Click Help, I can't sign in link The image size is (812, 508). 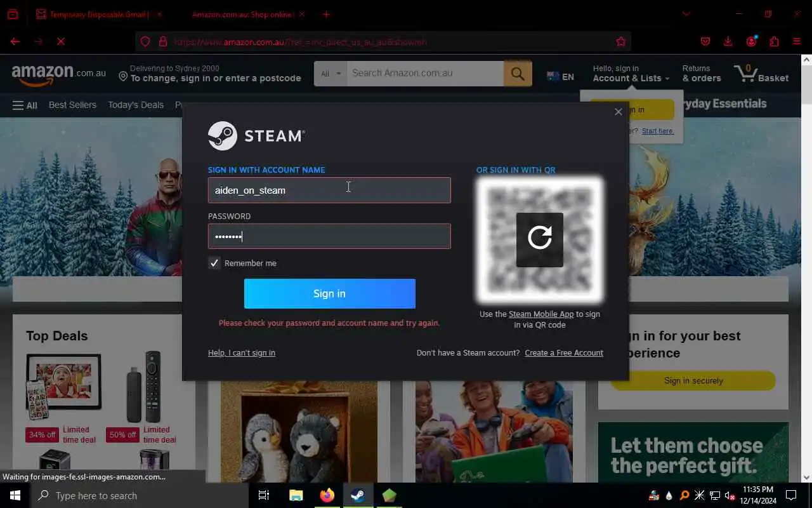pos(242,353)
